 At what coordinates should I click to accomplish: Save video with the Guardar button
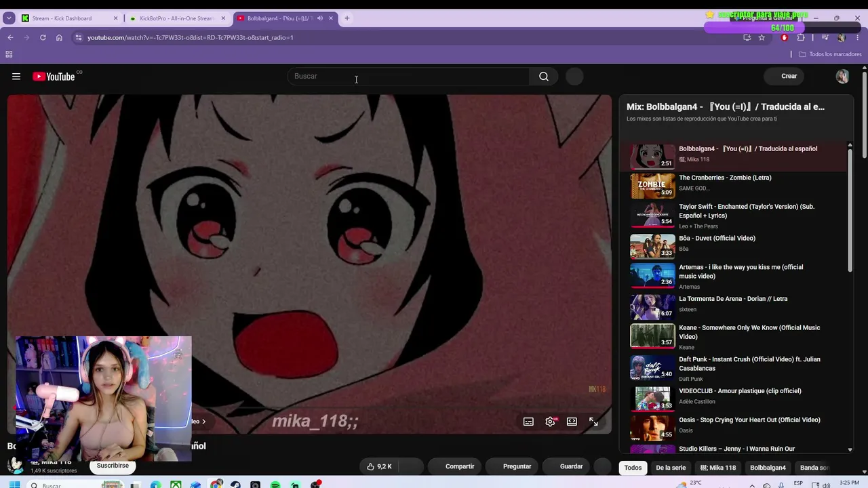566,466
